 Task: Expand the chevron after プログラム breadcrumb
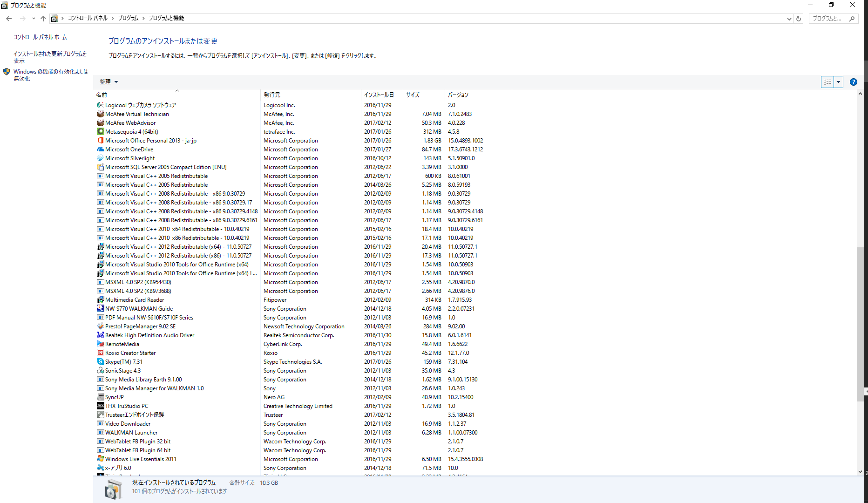(x=143, y=18)
